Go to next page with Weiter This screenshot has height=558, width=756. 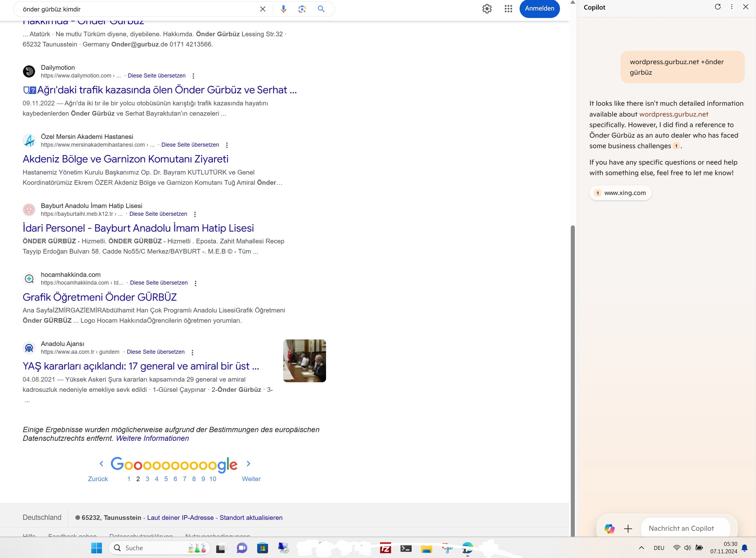(x=251, y=479)
